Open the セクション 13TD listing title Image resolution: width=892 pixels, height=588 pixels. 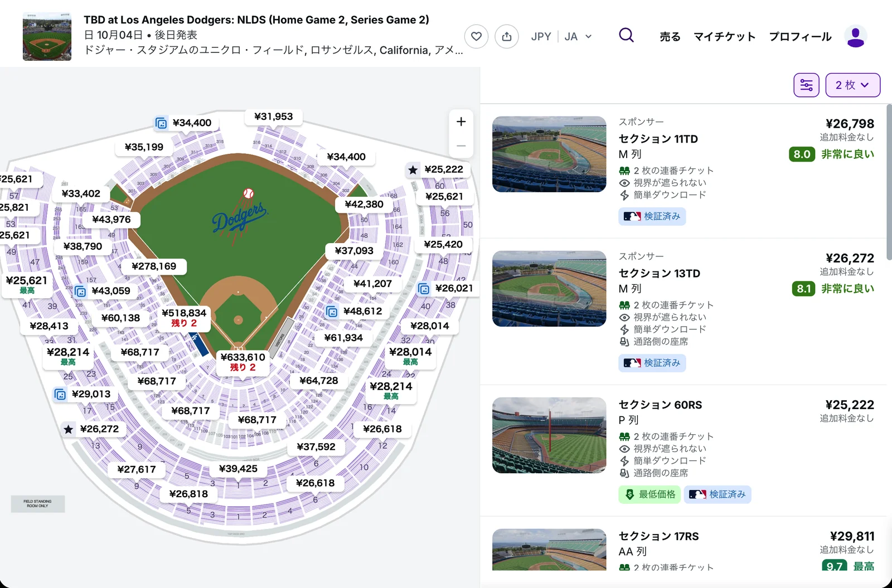click(x=660, y=274)
